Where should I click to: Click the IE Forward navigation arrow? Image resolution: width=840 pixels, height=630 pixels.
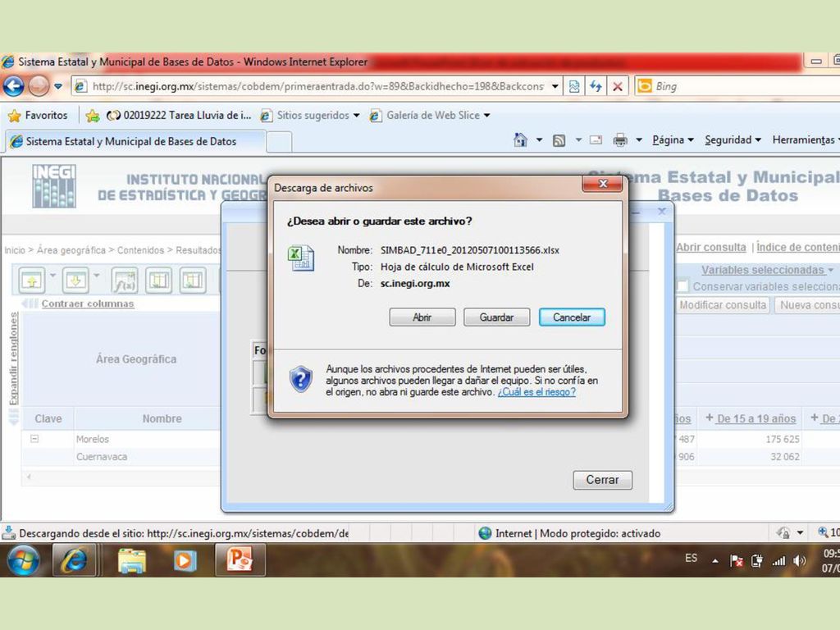(39, 85)
